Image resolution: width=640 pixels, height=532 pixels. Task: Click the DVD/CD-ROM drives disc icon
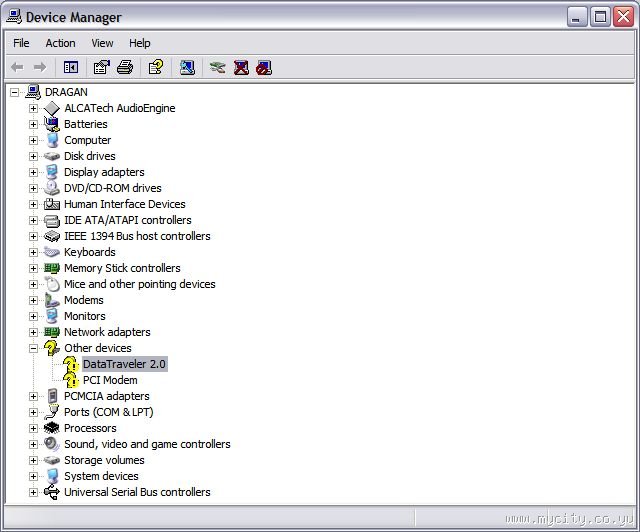point(52,188)
